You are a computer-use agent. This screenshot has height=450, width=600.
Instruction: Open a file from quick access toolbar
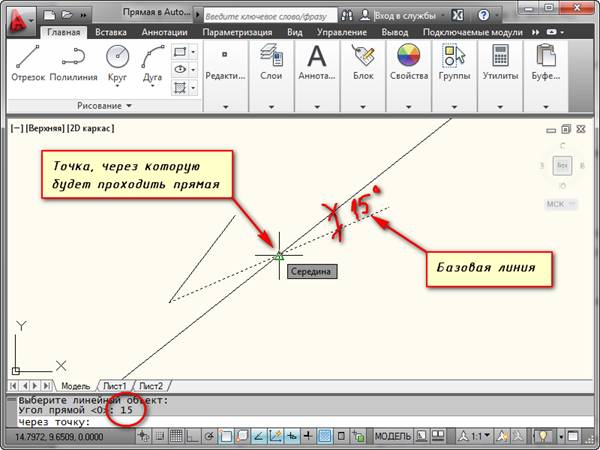pyautogui.click(x=67, y=15)
